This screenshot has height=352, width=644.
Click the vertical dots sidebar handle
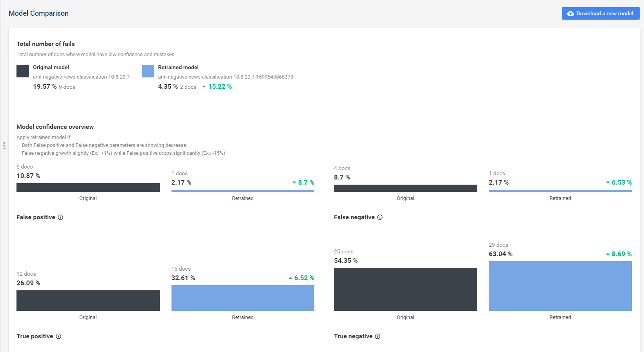point(4,146)
